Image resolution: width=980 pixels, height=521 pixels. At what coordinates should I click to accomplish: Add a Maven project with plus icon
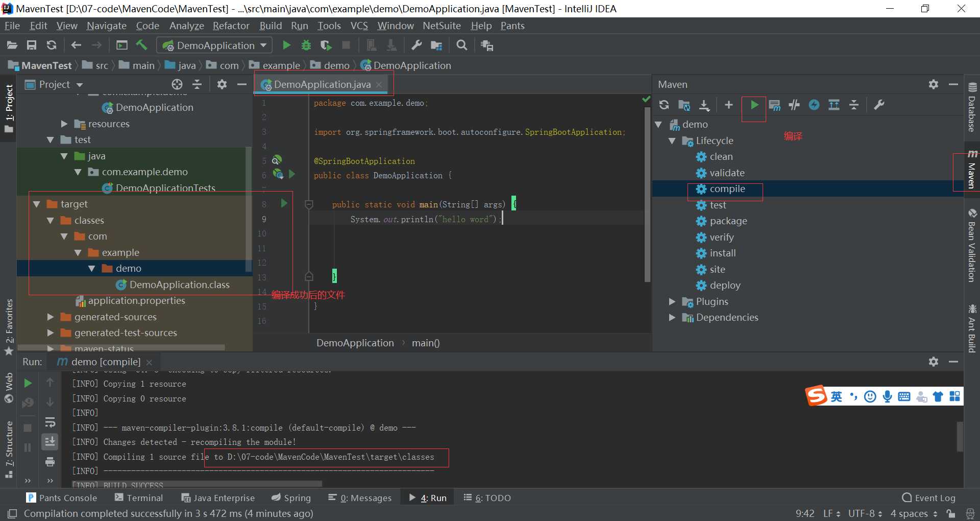[729, 105]
